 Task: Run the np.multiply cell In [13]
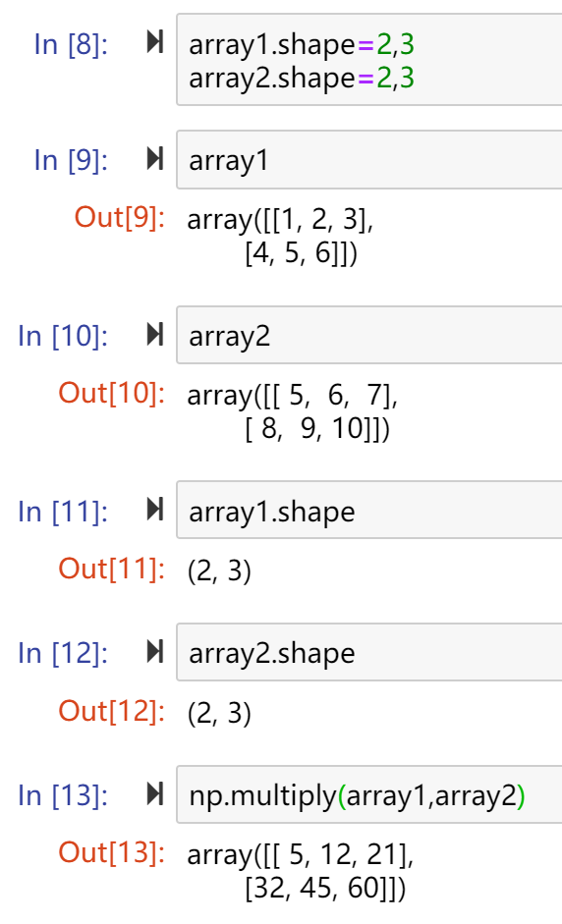(x=155, y=793)
